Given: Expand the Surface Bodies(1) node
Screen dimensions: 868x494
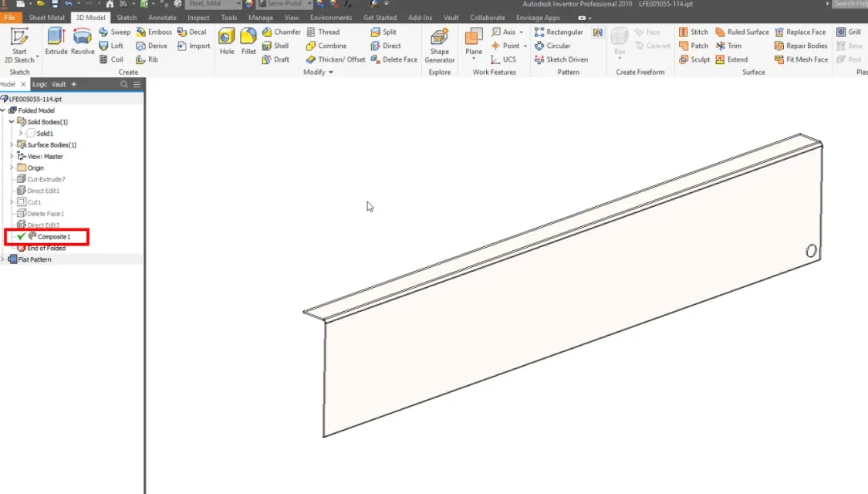Looking at the screenshot, I should pyautogui.click(x=12, y=145).
